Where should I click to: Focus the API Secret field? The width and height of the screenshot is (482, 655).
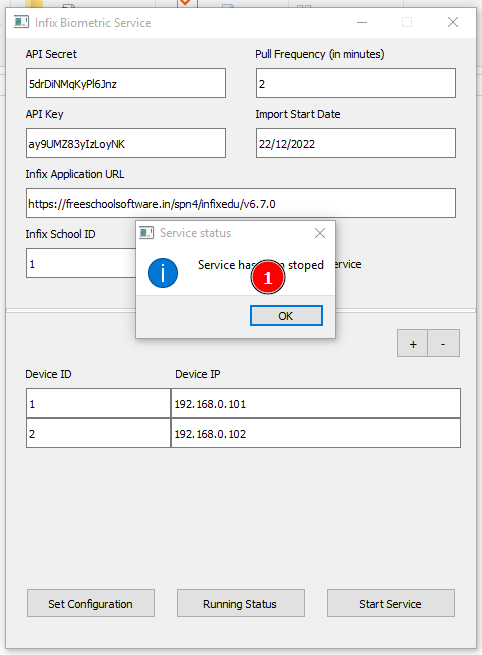click(126, 84)
